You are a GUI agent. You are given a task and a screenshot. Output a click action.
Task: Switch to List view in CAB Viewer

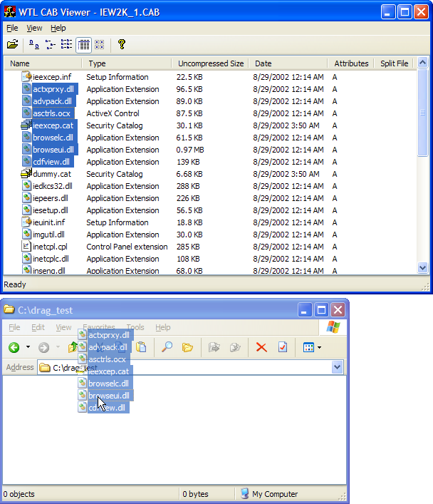coord(66,44)
